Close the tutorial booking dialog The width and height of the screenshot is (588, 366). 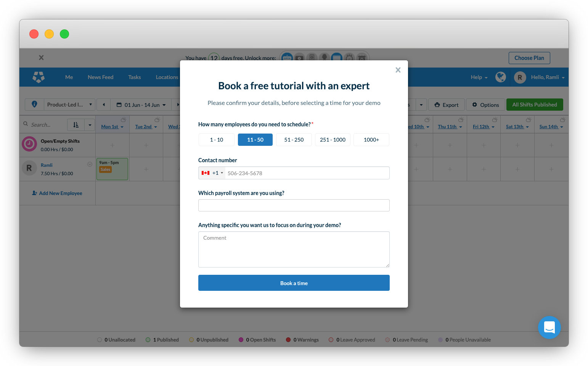(398, 70)
